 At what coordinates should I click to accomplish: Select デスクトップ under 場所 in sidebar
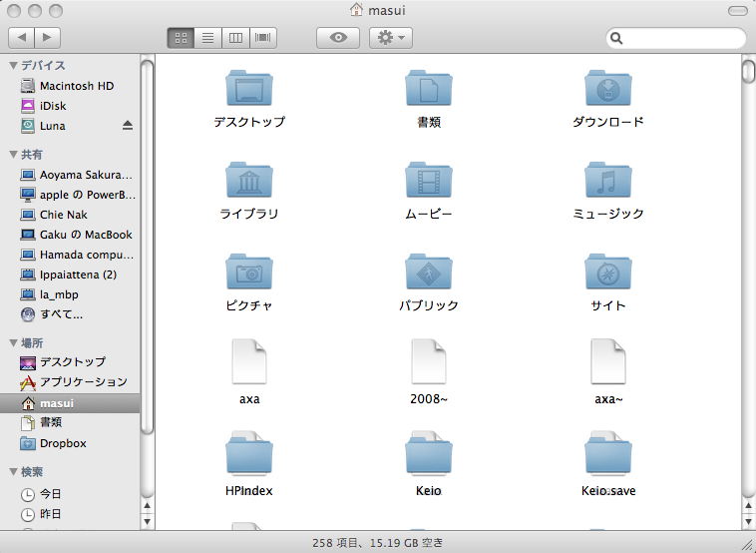pos(70,362)
